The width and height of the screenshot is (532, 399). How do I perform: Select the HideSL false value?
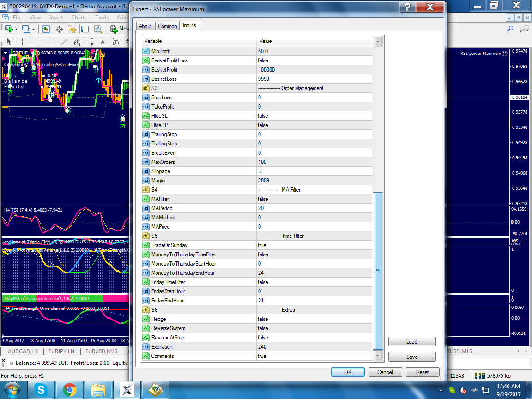(314, 116)
